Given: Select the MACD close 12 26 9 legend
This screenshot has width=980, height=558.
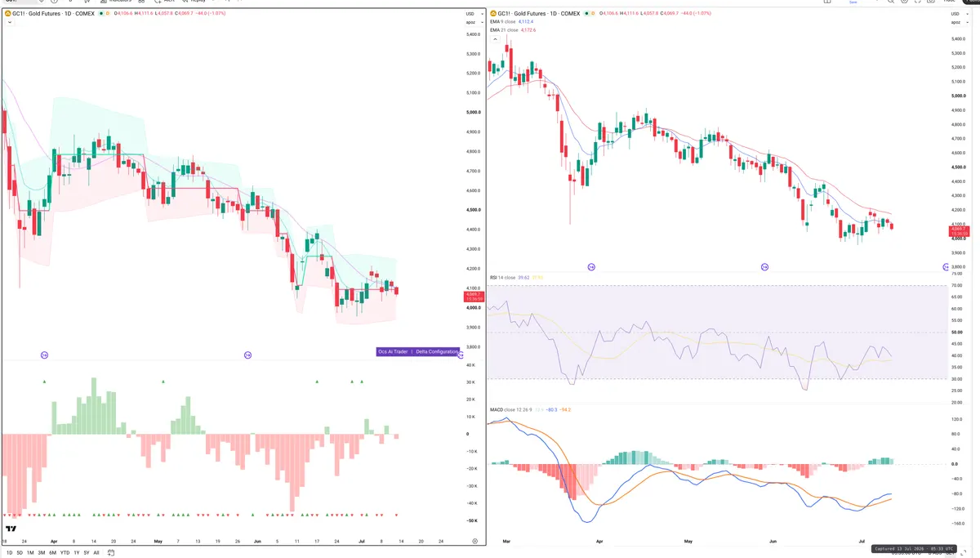Looking at the screenshot, I should (x=511, y=409).
